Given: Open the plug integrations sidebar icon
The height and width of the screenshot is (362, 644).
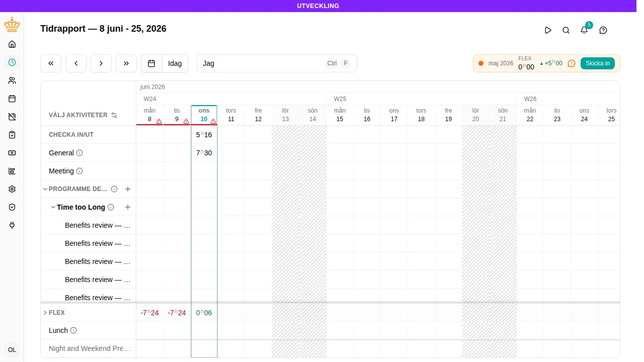Looking at the screenshot, I should pos(12,225).
